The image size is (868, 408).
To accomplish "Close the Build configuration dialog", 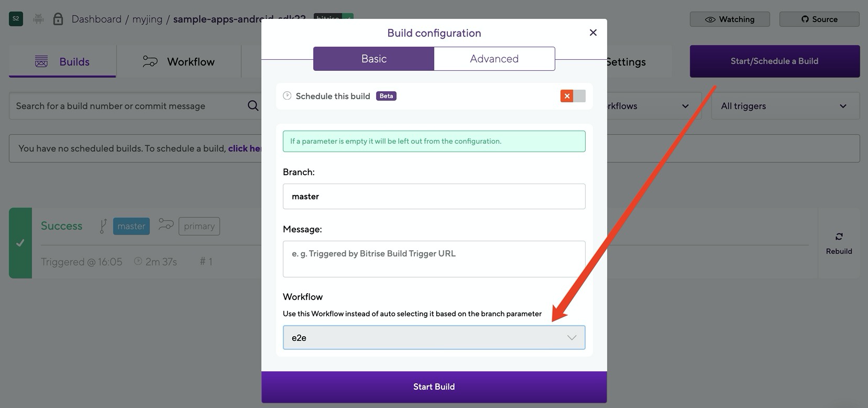I will (593, 33).
